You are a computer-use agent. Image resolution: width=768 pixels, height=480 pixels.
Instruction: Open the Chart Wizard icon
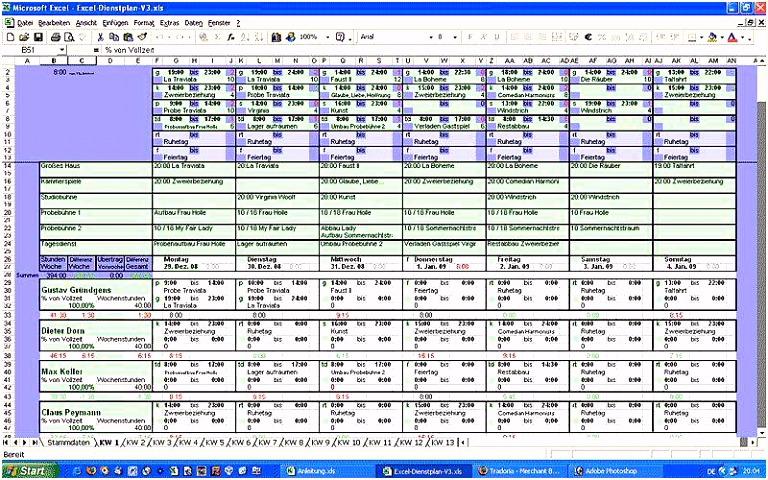click(276, 37)
